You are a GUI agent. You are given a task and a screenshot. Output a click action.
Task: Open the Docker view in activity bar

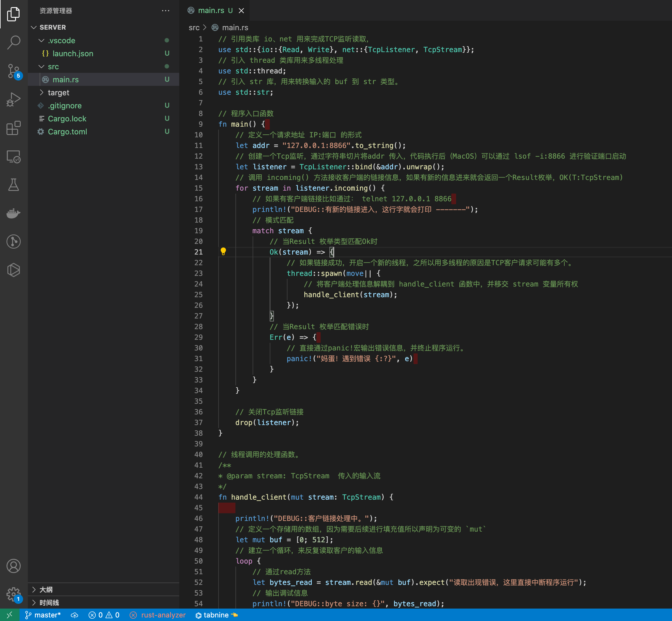point(13,213)
